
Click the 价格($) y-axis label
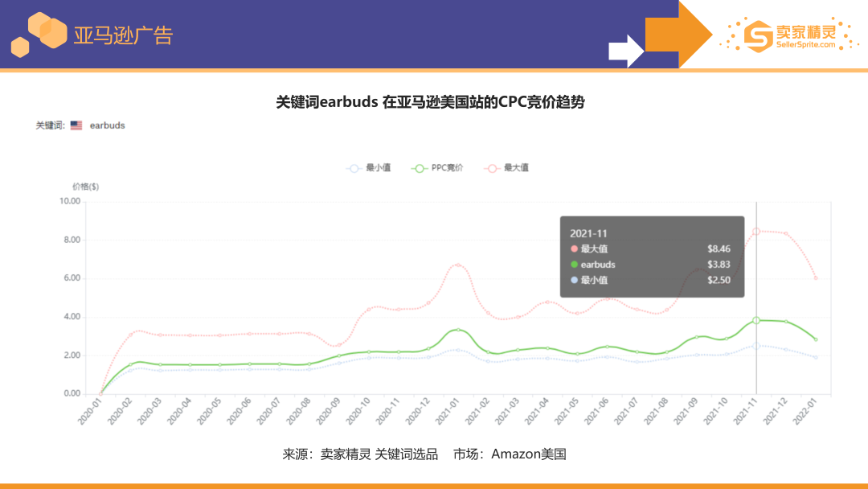85,187
